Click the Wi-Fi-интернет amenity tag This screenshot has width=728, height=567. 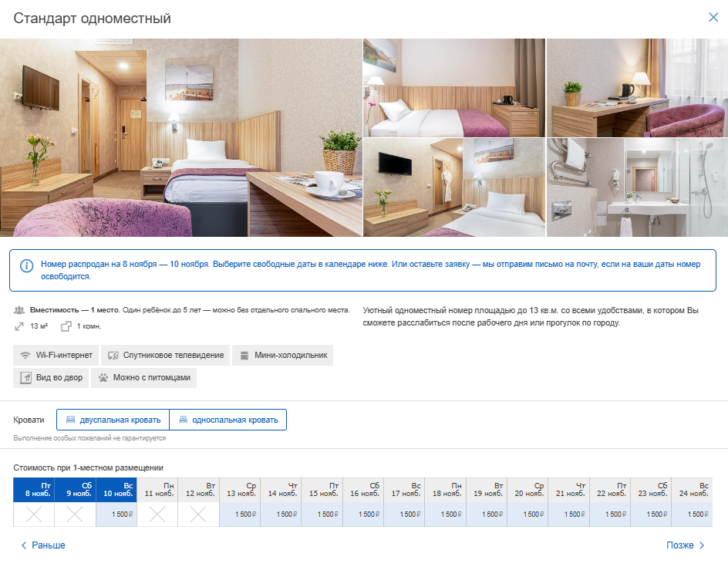click(x=56, y=356)
